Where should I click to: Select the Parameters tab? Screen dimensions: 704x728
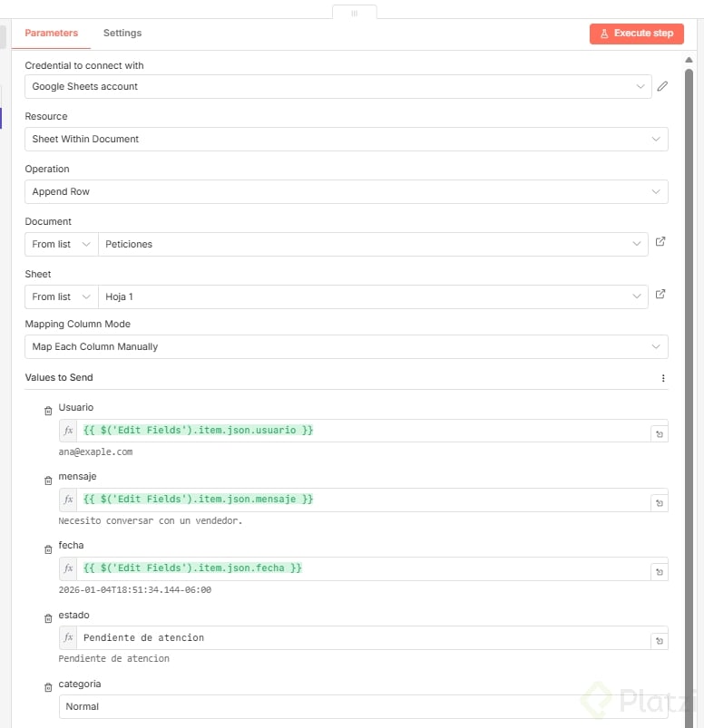click(x=51, y=33)
